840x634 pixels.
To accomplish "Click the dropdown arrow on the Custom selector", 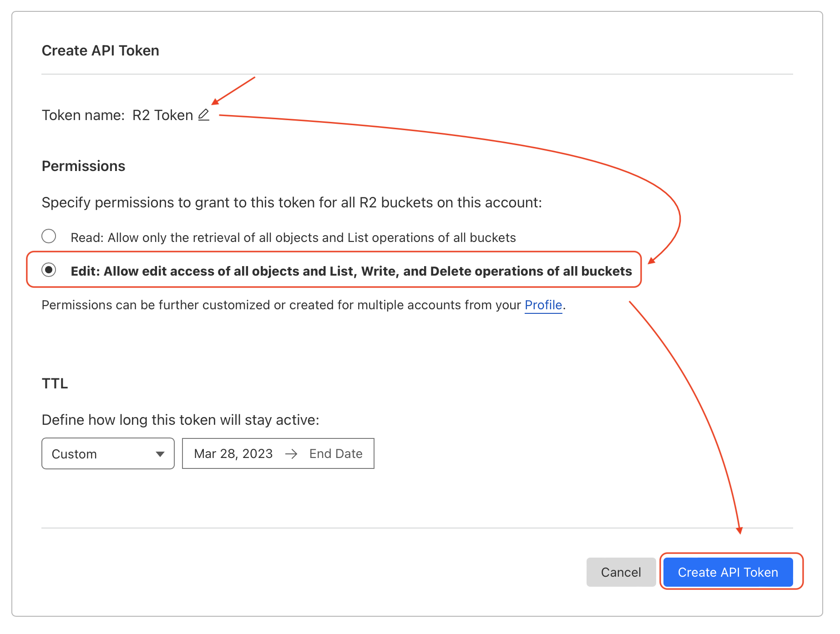I will (x=160, y=453).
